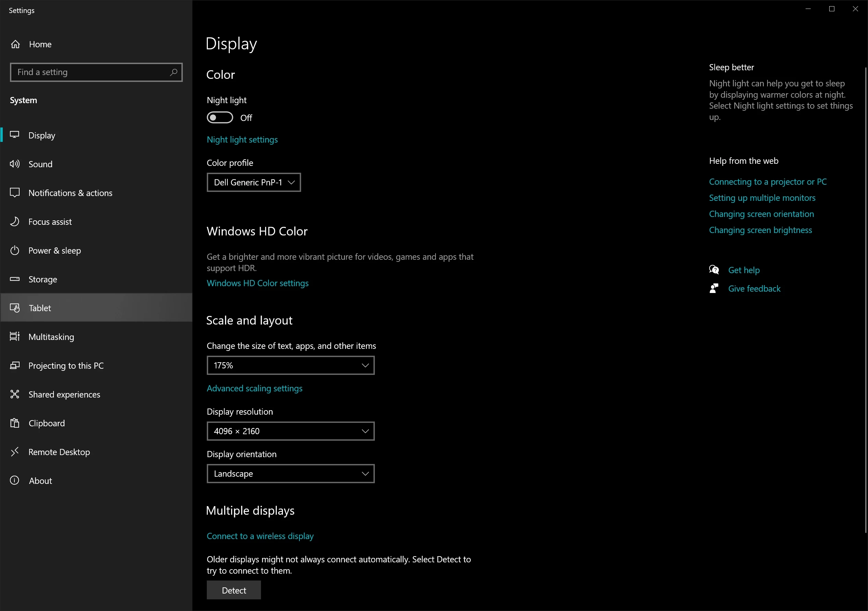Open the Tablet settings section
868x611 pixels.
pos(40,308)
